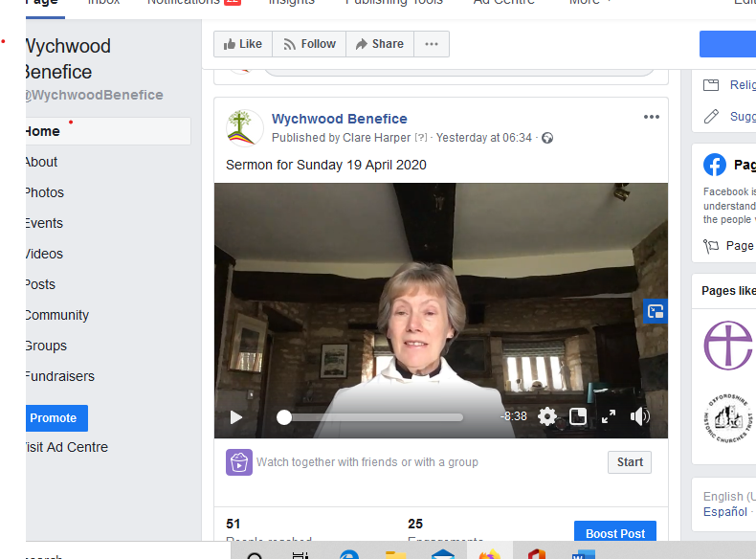Toggle picture-in-picture mini player icon
Image resolution: width=756 pixels, height=559 pixels.
(578, 416)
